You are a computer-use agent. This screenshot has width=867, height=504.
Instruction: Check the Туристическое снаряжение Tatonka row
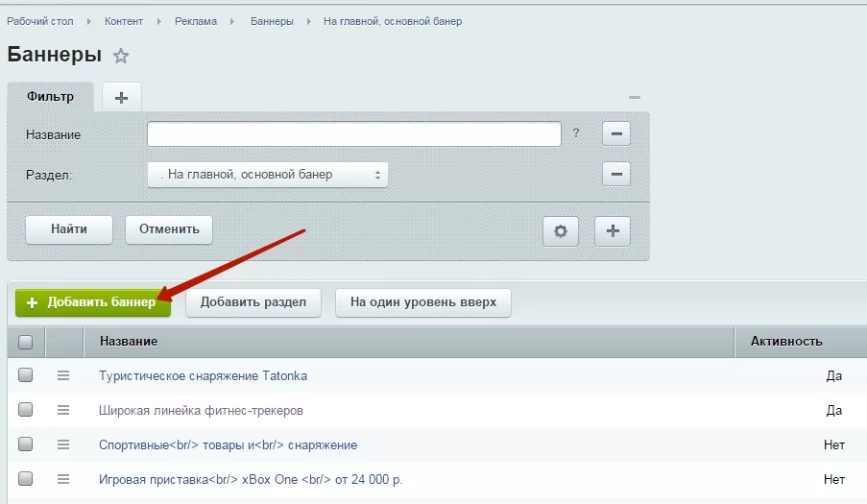[25, 375]
